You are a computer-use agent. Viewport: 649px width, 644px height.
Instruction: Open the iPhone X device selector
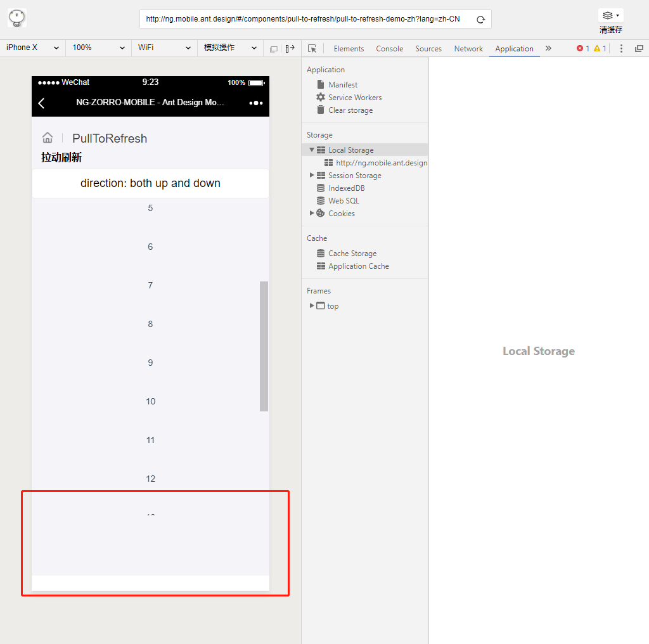point(32,48)
